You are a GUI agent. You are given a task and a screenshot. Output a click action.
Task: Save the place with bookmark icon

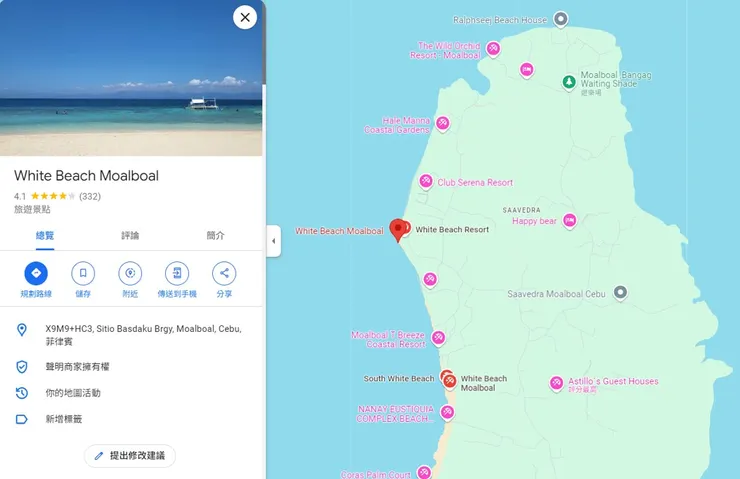[x=83, y=273]
